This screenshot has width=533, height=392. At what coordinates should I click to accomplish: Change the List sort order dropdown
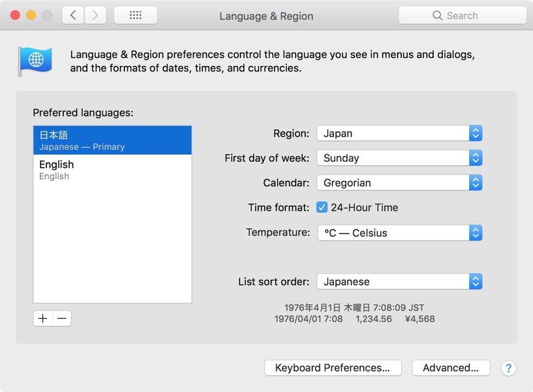pyautogui.click(x=399, y=282)
